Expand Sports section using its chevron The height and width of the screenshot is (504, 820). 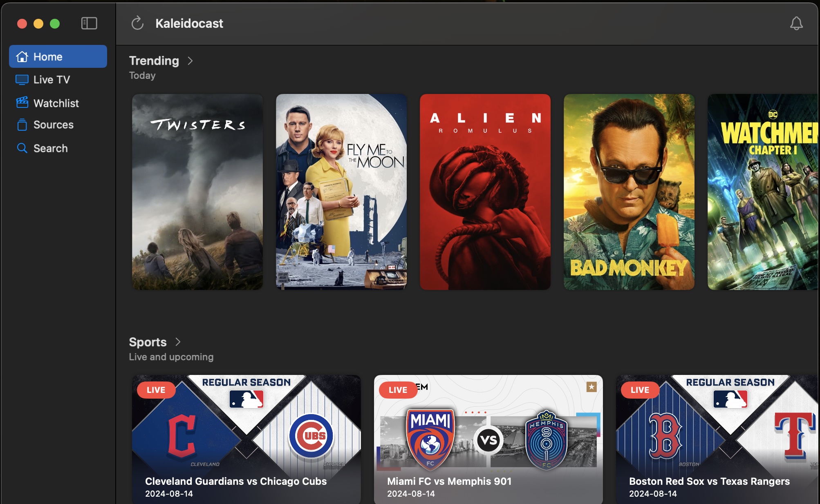178,342
